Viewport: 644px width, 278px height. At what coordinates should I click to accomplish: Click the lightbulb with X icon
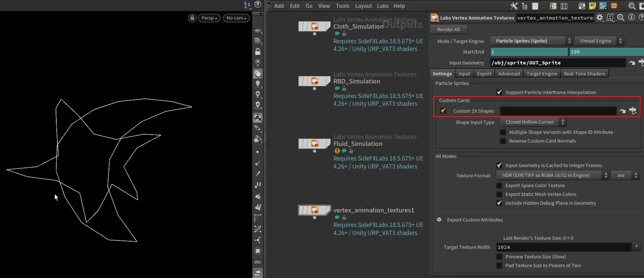pyautogui.click(x=258, y=62)
